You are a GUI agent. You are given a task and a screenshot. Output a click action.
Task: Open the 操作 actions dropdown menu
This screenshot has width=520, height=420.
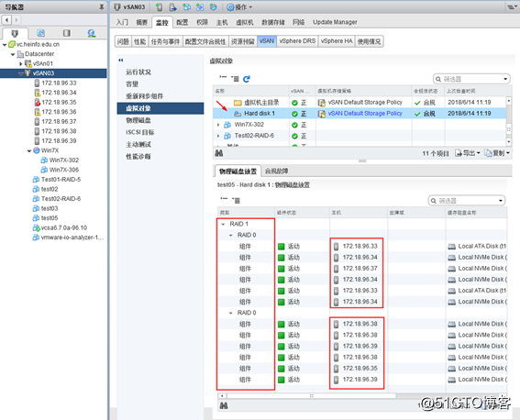239,7
